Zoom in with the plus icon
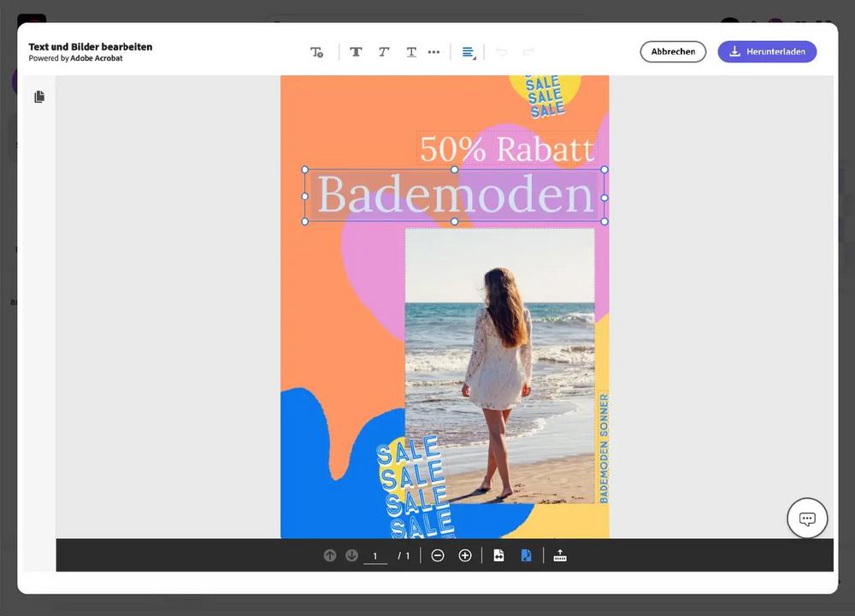855x616 pixels. 465,555
